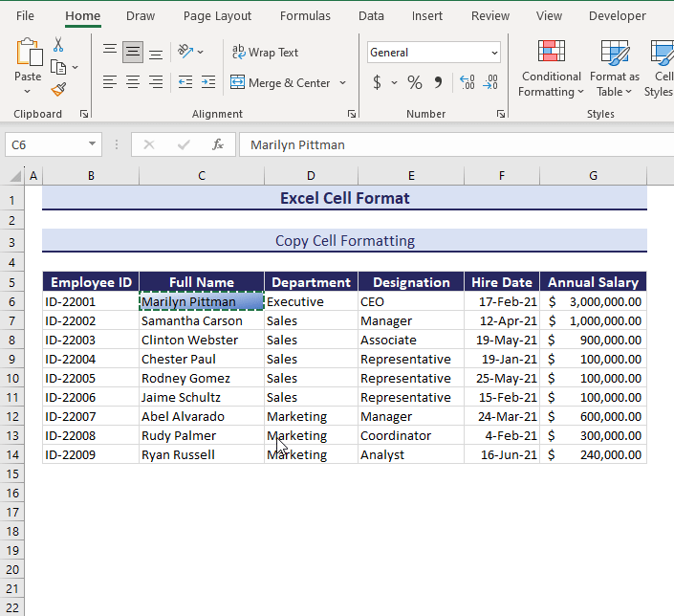
Task: Click the Insert Function fx icon
Action: pyautogui.click(x=218, y=144)
